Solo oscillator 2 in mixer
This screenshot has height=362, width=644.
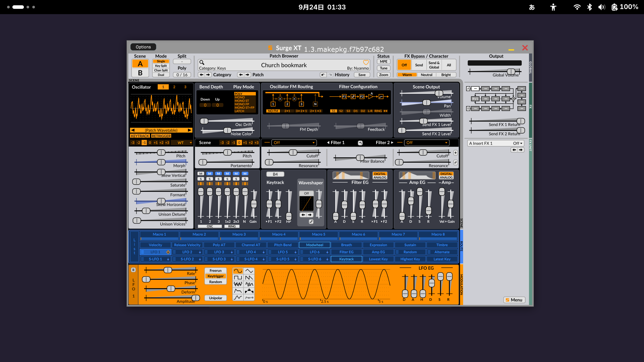pyautogui.click(x=210, y=179)
